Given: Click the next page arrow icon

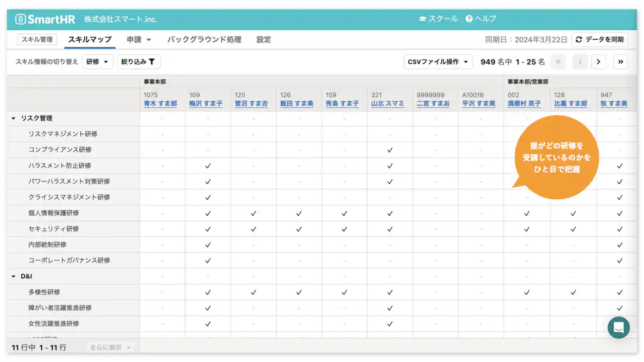Looking at the screenshot, I should coord(598,62).
